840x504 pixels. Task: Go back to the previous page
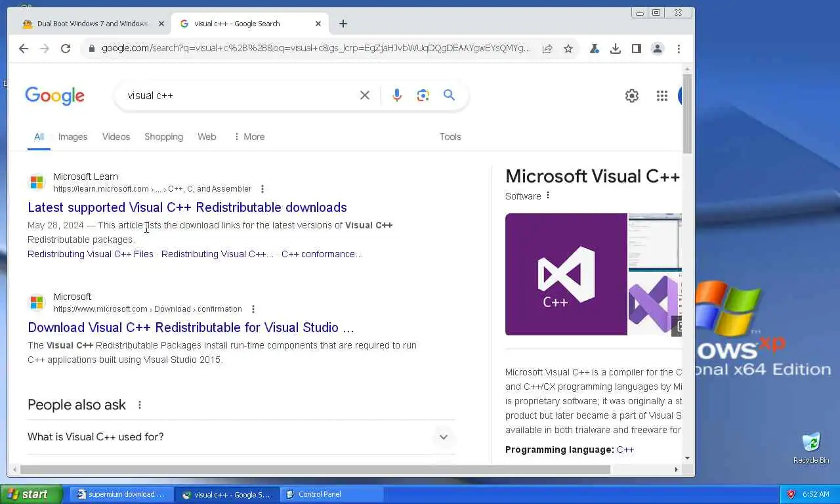pos(24,49)
